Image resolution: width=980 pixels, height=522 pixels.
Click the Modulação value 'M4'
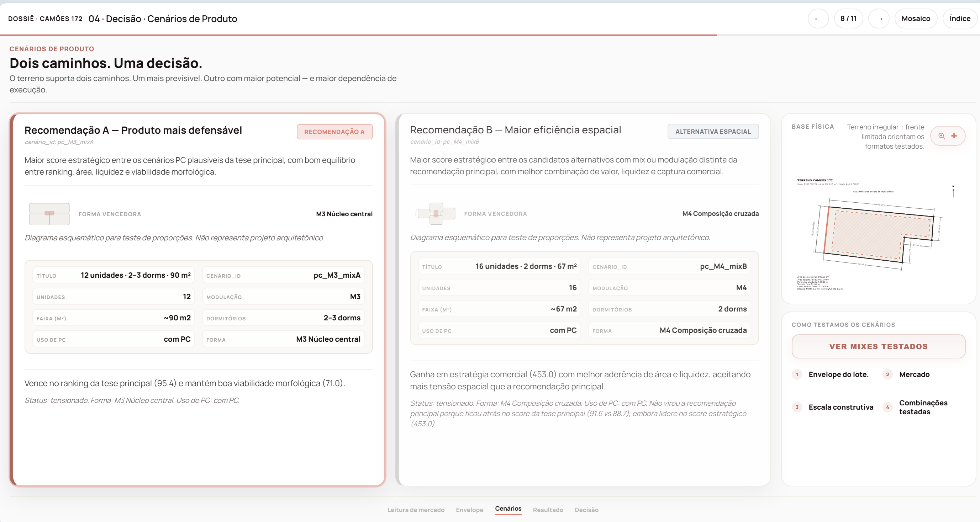click(742, 288)
